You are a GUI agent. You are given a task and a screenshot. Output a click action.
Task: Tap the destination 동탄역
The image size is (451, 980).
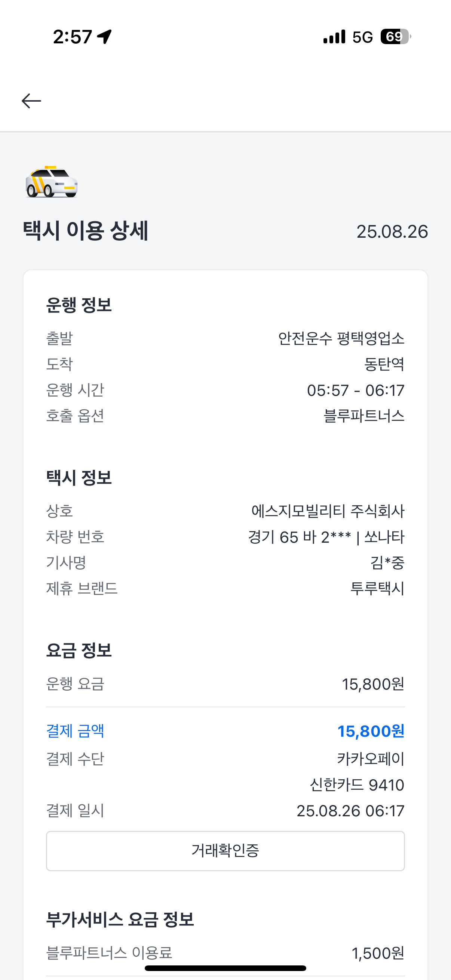(x=384, y=364)
